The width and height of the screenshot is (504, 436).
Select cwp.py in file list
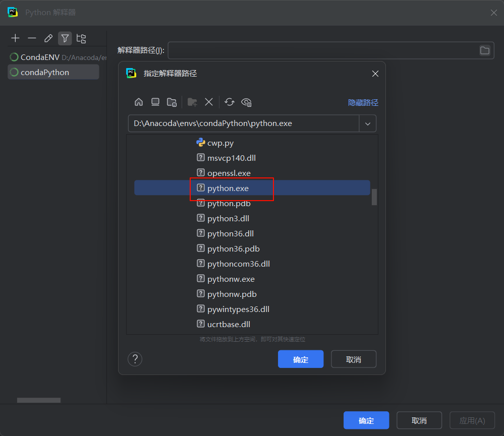pos(252,143)
